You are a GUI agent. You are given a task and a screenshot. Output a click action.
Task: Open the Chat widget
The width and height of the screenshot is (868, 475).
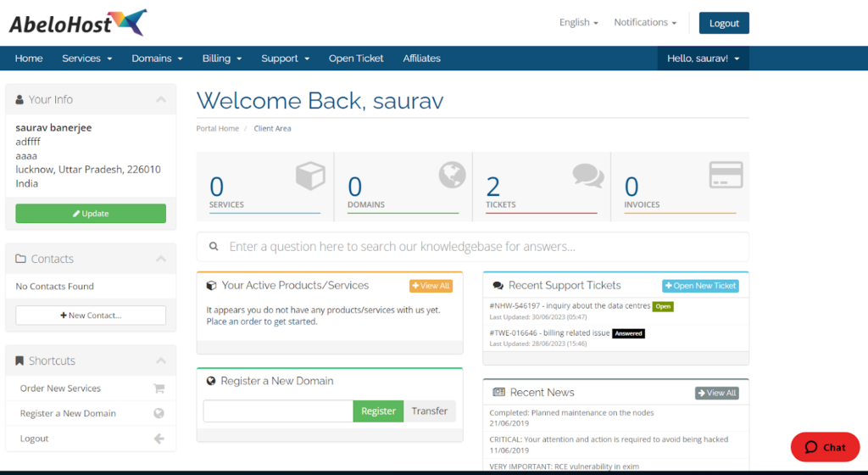(x=825, y=447)
